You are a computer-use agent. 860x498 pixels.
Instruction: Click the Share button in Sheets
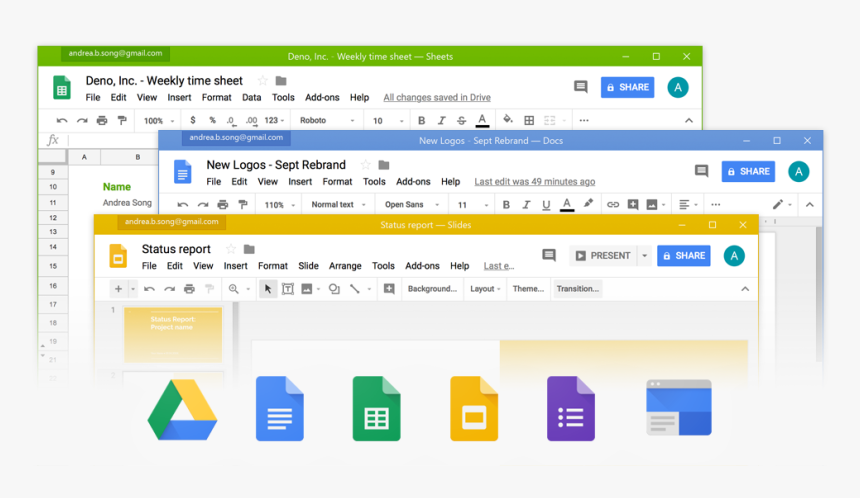(627, 87)
